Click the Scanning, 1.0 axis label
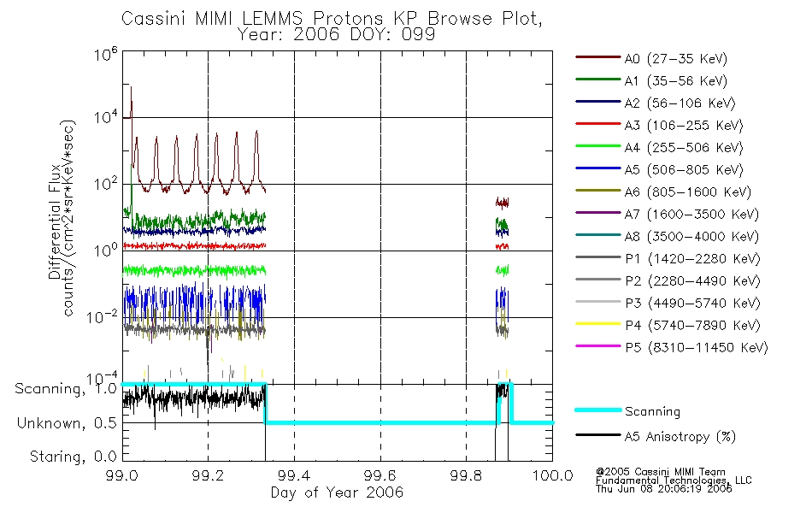This screenshot has width=812, height=513. (66, 389)
